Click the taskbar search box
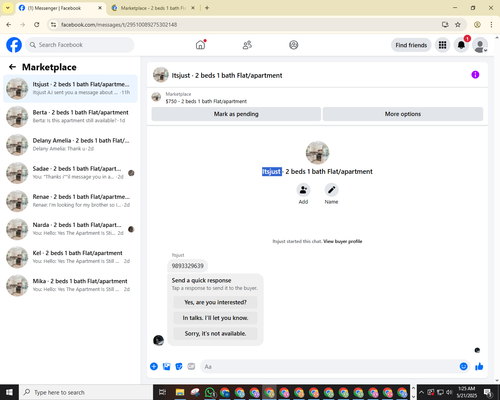Viewport: 500px width, 400px height. point(86,392)
